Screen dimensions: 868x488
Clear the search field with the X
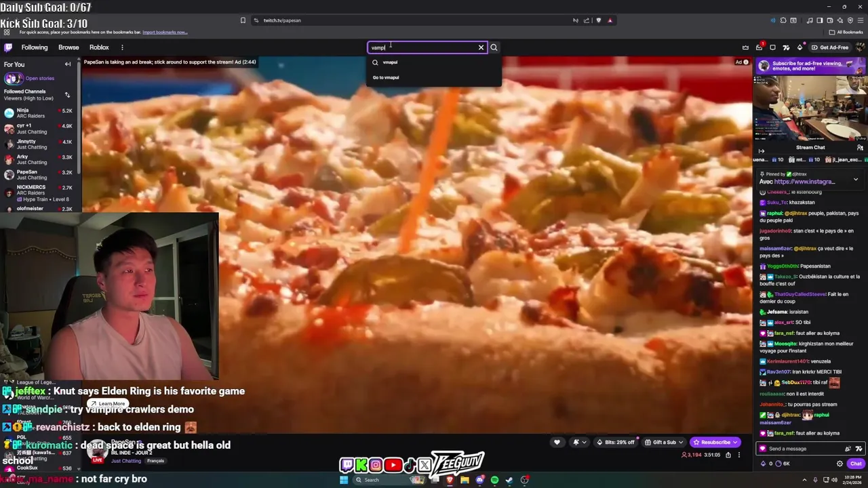click(481, 47)
